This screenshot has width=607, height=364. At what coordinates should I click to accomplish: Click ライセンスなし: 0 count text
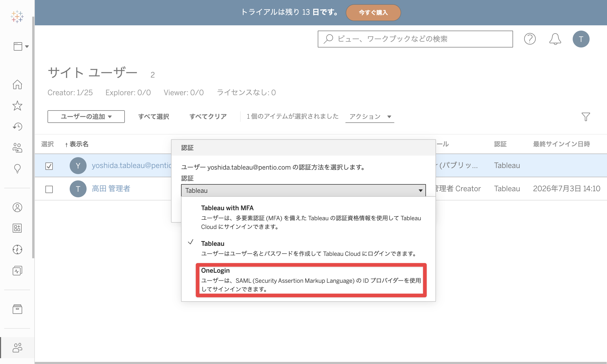[246, 93]
